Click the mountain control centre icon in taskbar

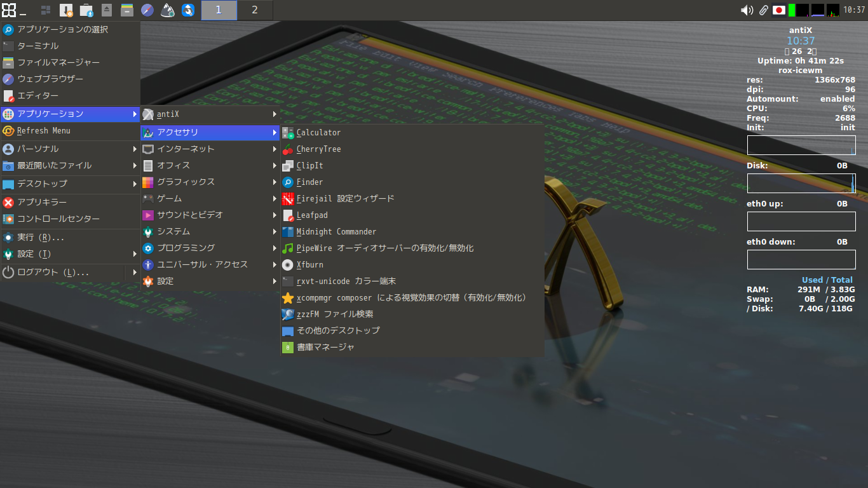pyautogui.click(x=168, y=10)
